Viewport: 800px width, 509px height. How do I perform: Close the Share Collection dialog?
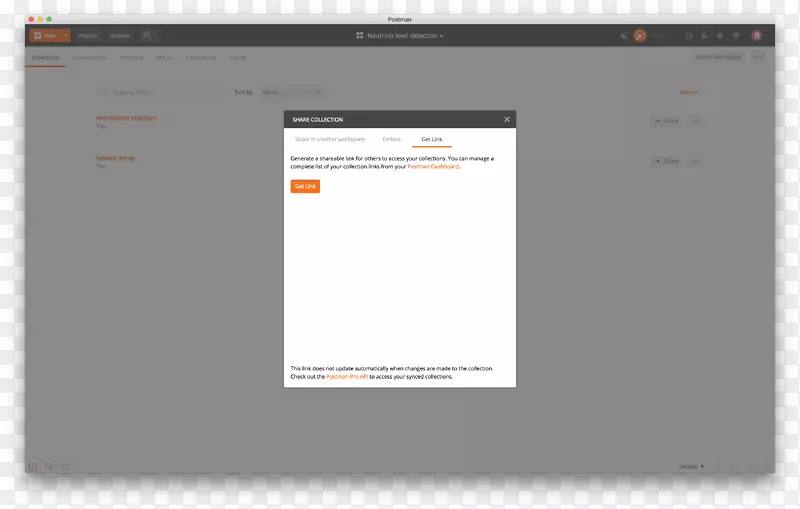click(507, 119)
